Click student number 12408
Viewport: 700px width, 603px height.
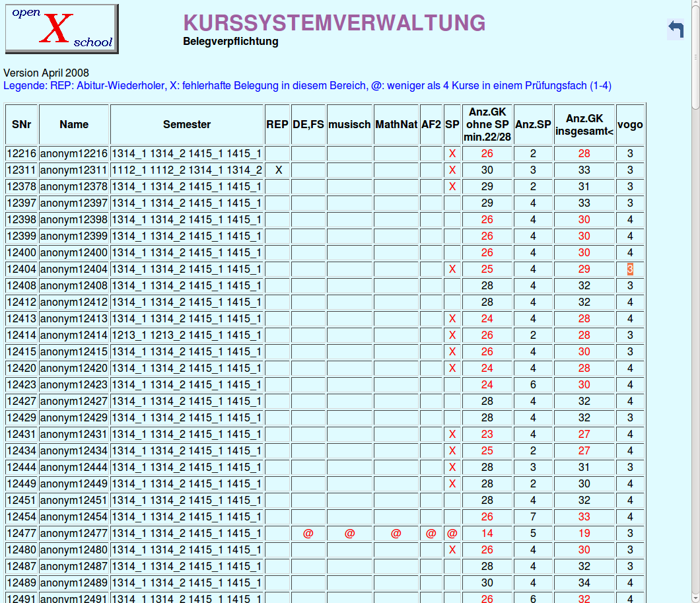click(x=21, y=286)
